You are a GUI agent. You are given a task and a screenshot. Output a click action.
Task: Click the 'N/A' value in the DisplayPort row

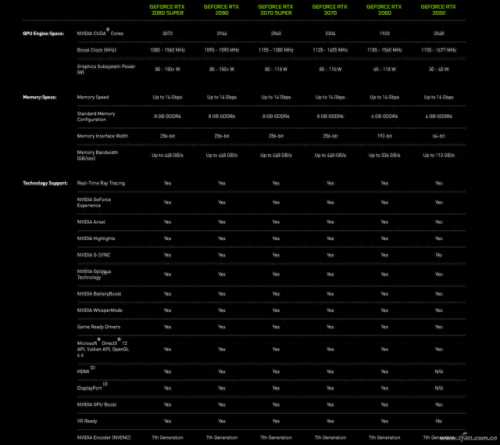point(439,388)
